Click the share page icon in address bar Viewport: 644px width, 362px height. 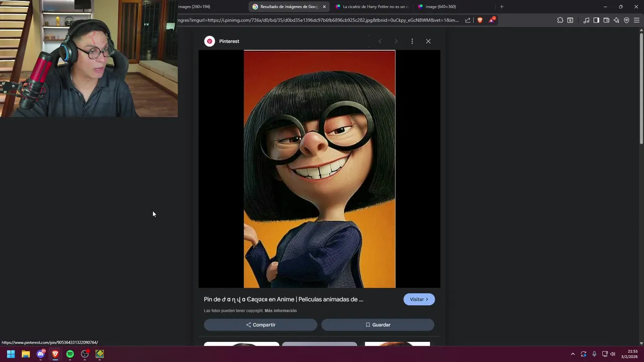click(x=468, y=20)
